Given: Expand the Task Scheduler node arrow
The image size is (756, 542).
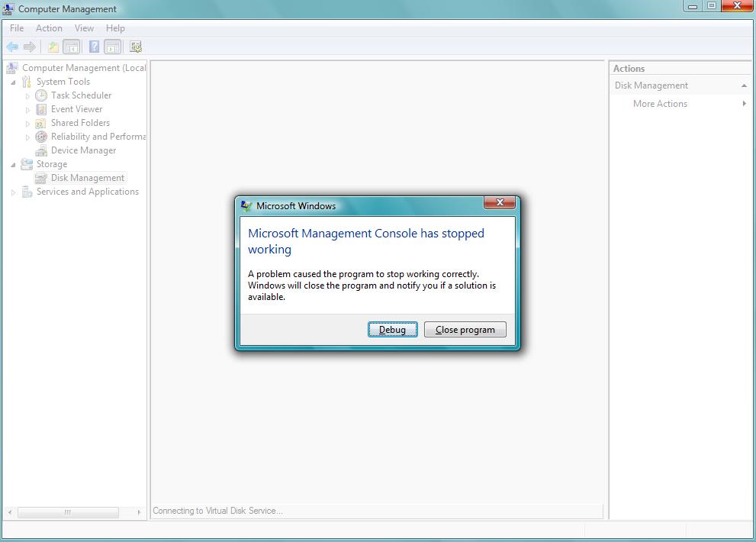Looking at the screenshot, I should point(27,96).
